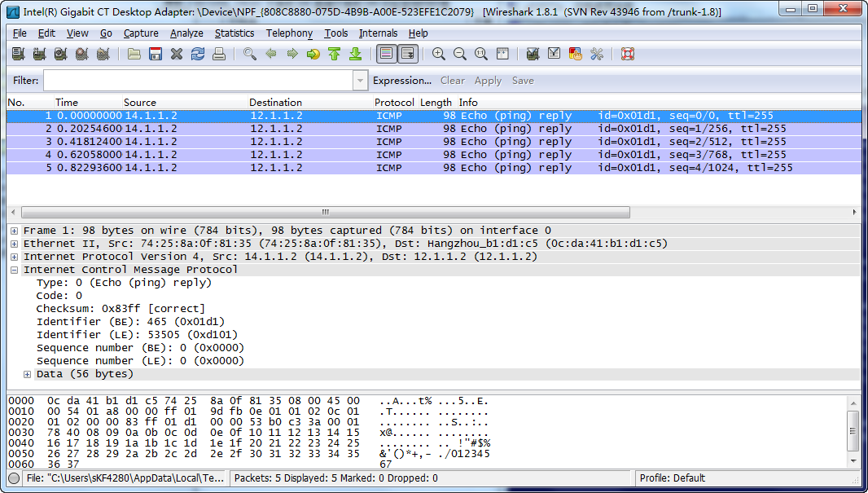Open the Edit menu
The image size is (868, 493).
click(46, 33)
